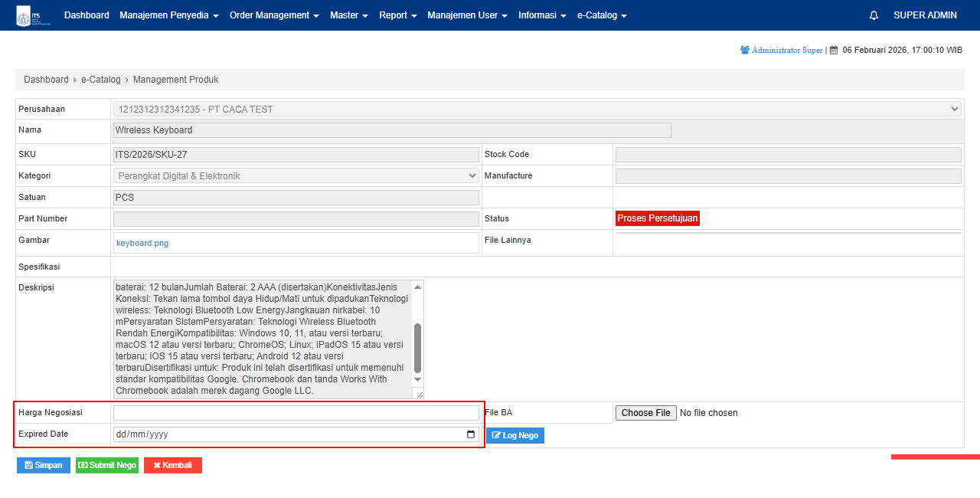
Task: Open the e-Catalog navigation menu
Action: tap(602, 15)
